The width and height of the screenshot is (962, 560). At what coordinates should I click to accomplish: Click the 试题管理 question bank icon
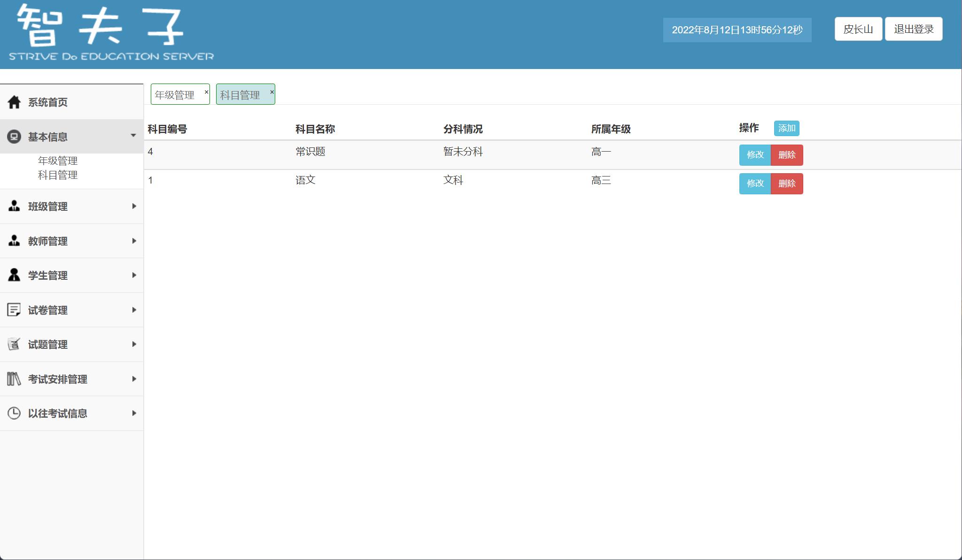tap(14, 344)
